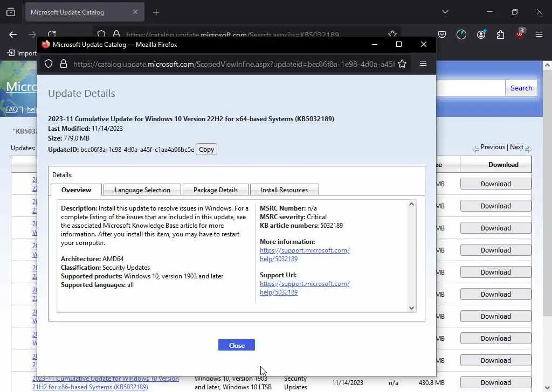552x392 pixels.
Task: Open the list all tabs chevron
Action: click(445, 12)
